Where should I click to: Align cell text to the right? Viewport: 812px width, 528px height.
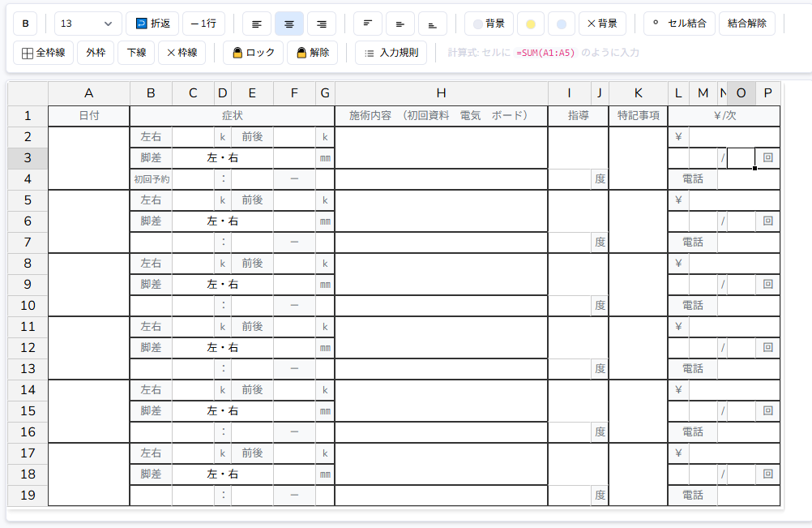[x=322, y=24]
